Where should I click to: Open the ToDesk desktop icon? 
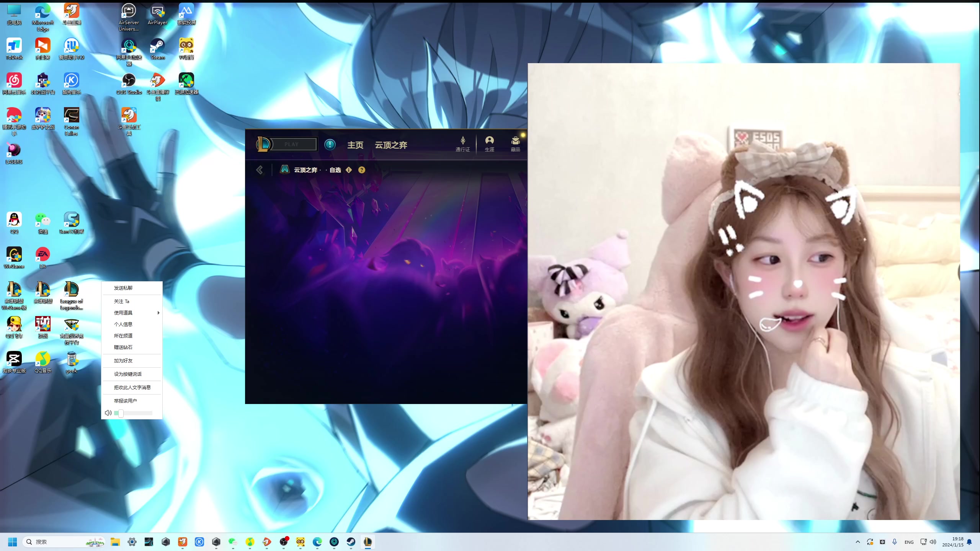click(x=14, y=49)
